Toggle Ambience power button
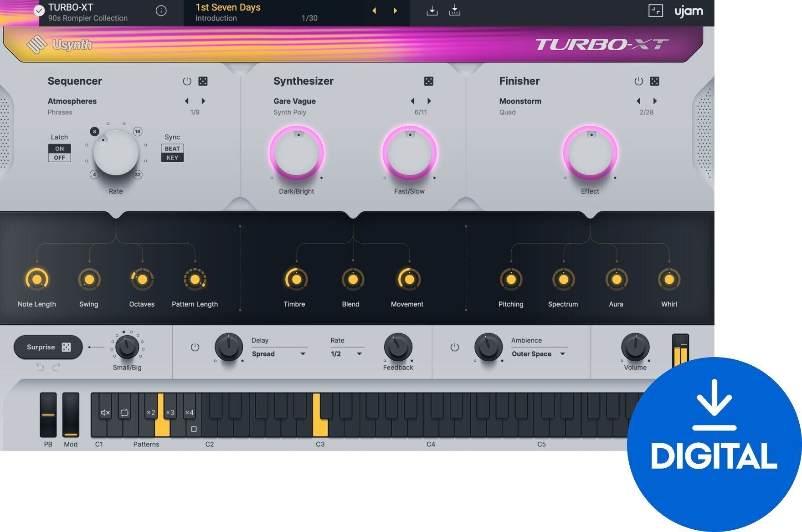This screenshot has height=532, width=802. [x=454, y=347]
